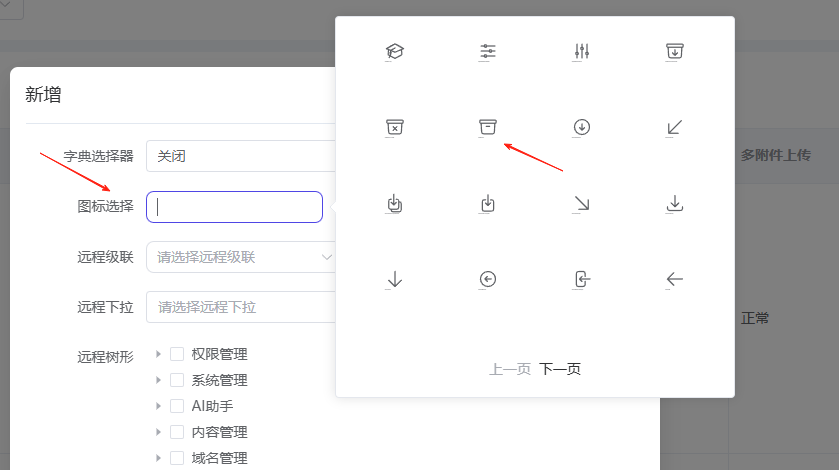The height and width of the screenshot is (470, 839).
Task: Check the 系统管理 checkbox
Action: 177,380
